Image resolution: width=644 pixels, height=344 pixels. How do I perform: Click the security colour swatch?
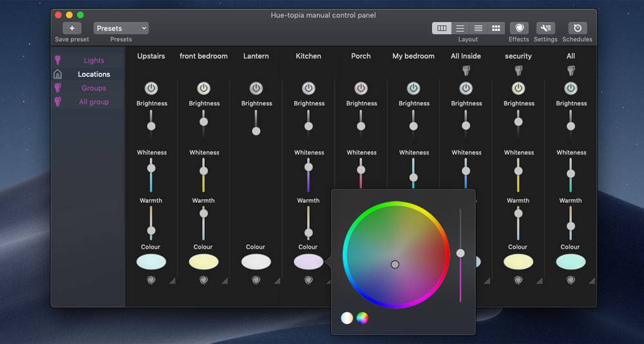point(518,262)
